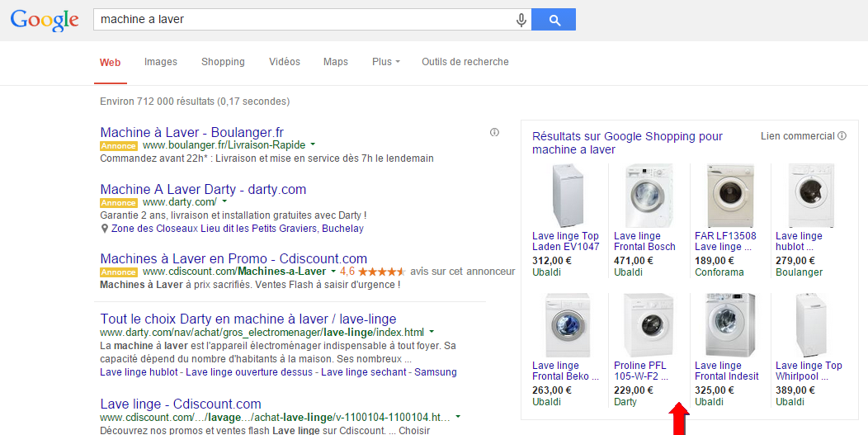The width and height of the screenshot is (868, 435).
Task: Open Outils de recherche
Action: [465, 62]
